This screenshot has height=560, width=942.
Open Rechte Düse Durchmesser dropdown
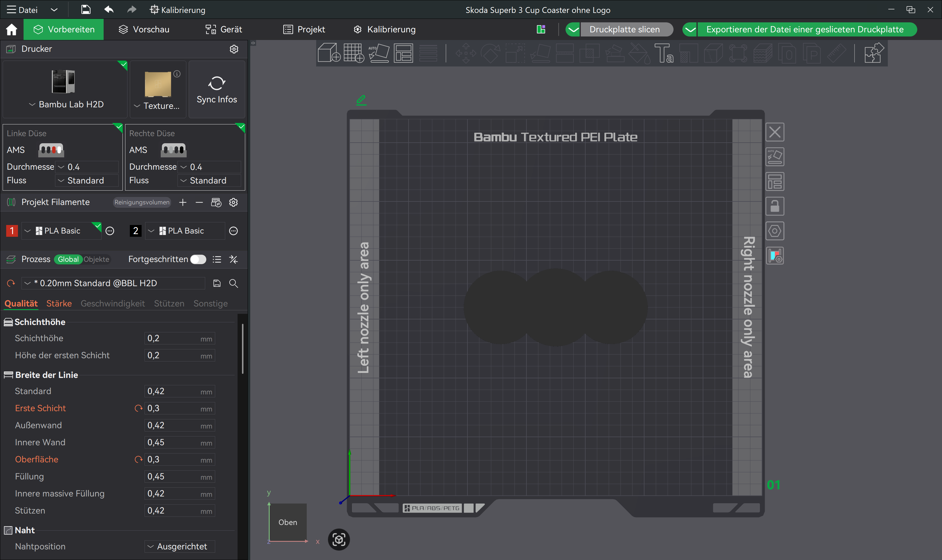210,167
